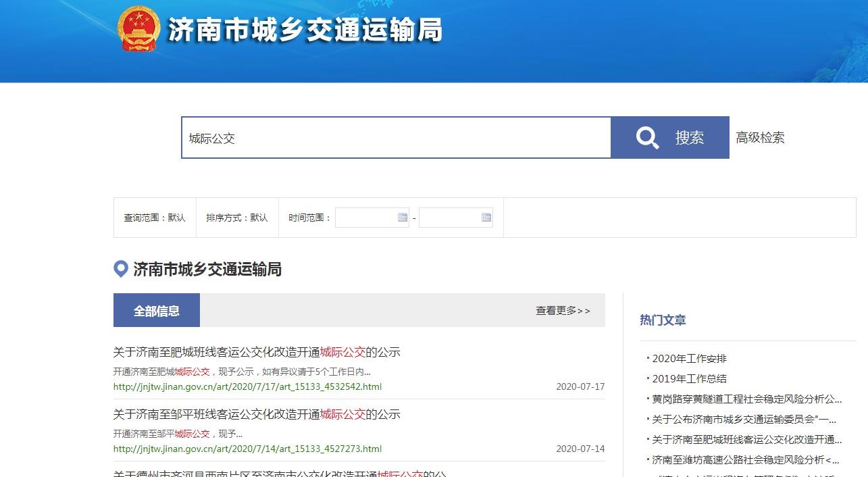The width and height of the screenshot is (868, 477).
Task: Click the end date input field
Action: click(450, 218)
